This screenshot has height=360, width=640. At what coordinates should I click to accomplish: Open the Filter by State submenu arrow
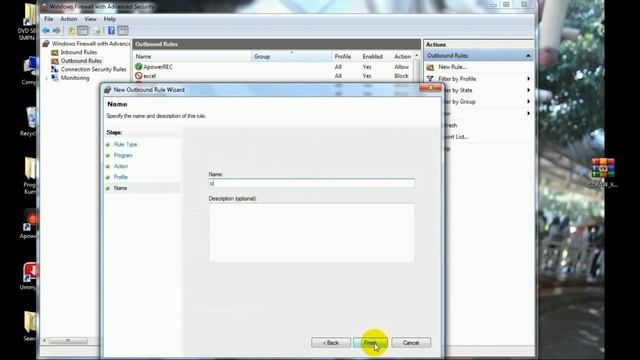pos(529,90)
